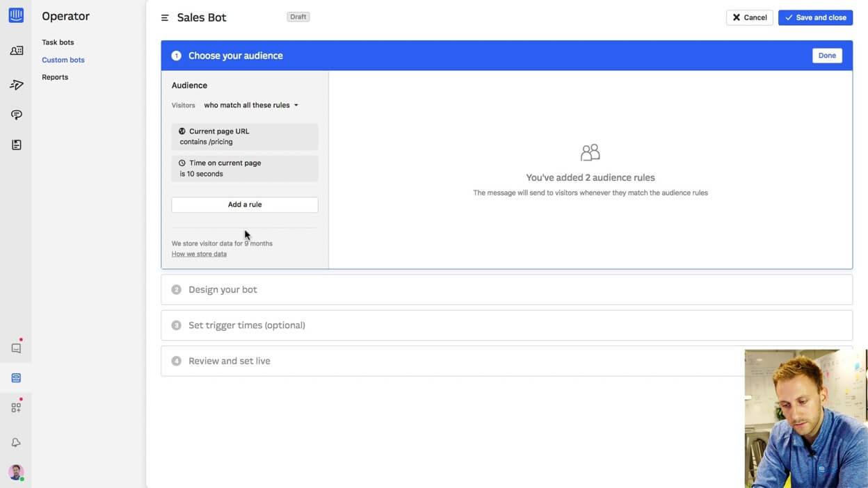This screenshot has height=488, width=868.
Task: Go to Task bots section
Action: point(58,42)
